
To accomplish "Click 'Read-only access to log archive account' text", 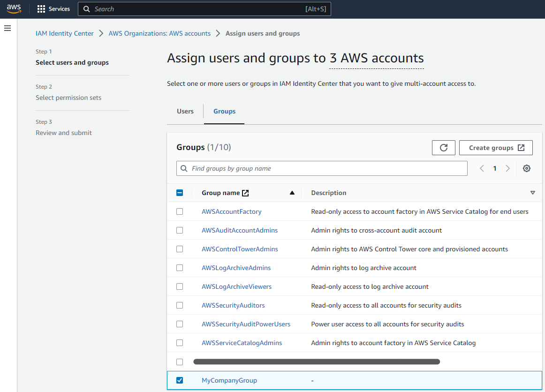I will (x=370, y=286).
